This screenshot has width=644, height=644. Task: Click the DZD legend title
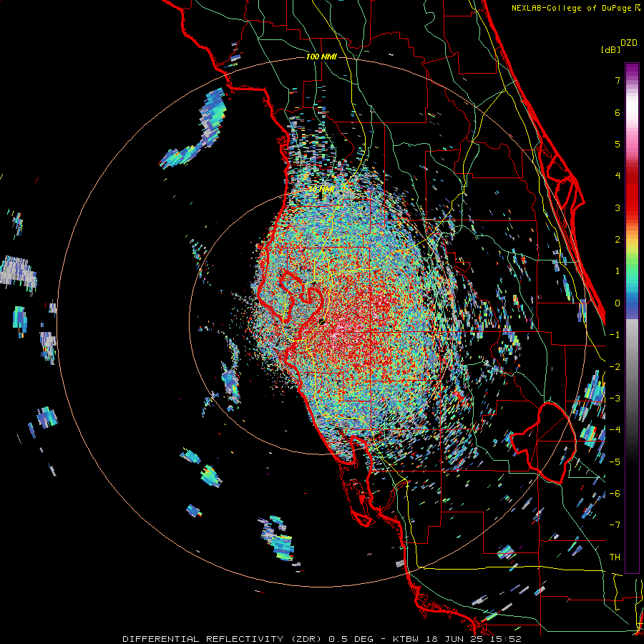click(629, 43)
